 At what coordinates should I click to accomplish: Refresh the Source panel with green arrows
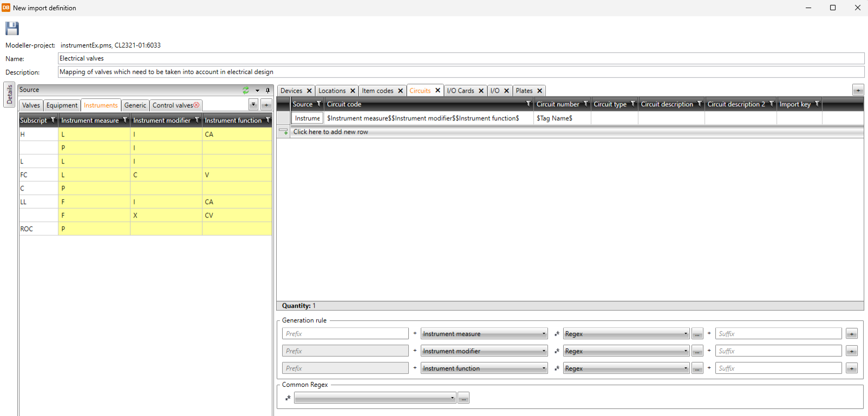[246, 90]
